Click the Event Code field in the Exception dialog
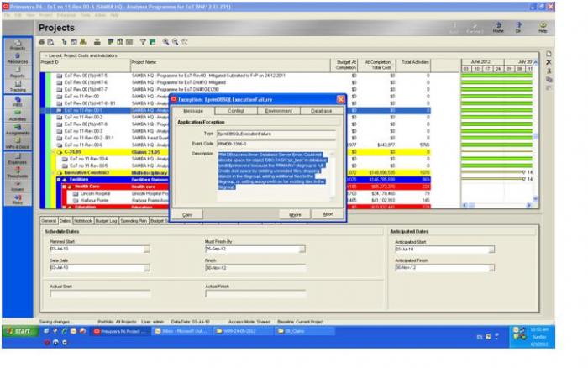Screen dimensions: 588x368 (x=276, y=144)
